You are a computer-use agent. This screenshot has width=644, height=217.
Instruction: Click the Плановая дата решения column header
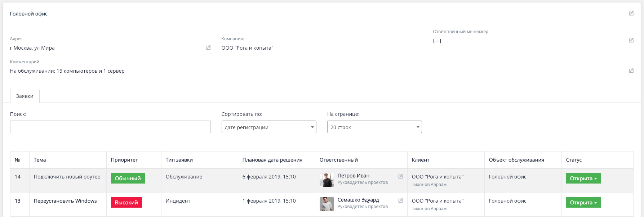272,160
